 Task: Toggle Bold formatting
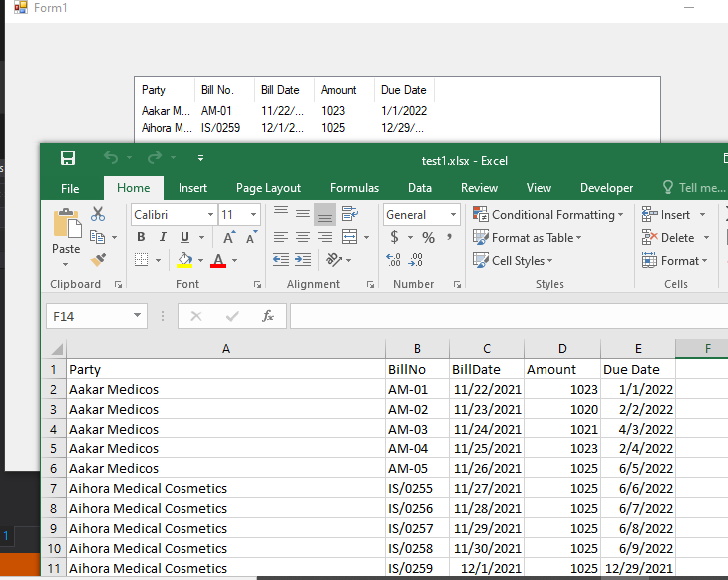click(x=141, y=237)
